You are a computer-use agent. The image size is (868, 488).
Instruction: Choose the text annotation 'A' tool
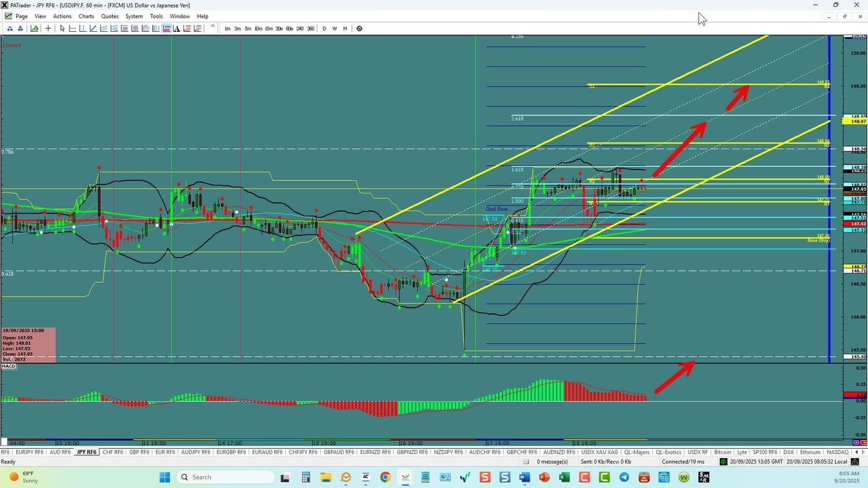click(176, 28)
